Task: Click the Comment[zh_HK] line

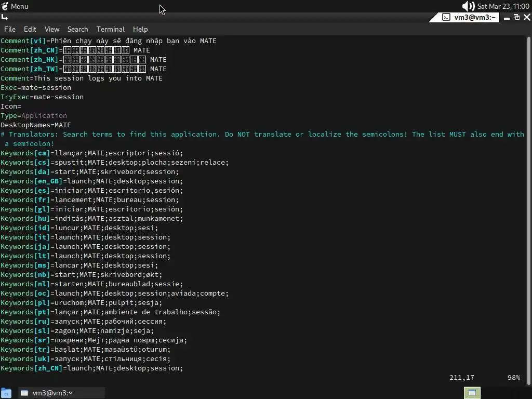Action: point(84,59)
